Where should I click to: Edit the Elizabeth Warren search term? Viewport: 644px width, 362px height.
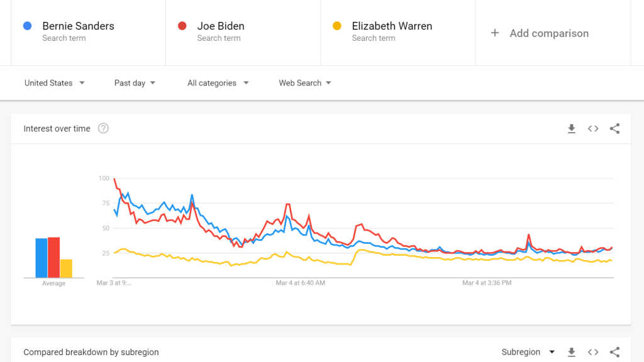tap(392, 26)
